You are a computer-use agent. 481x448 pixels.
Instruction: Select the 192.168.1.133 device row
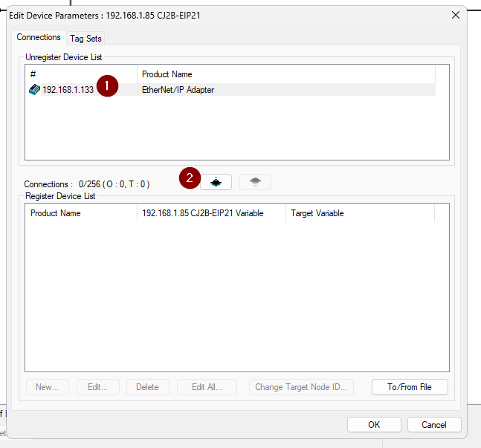click(x=232, y=90)
